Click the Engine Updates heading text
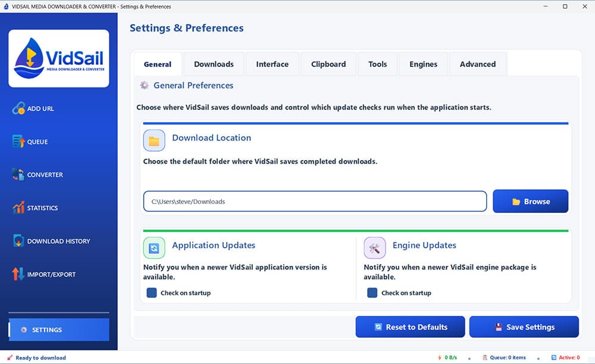 (424, 245)
